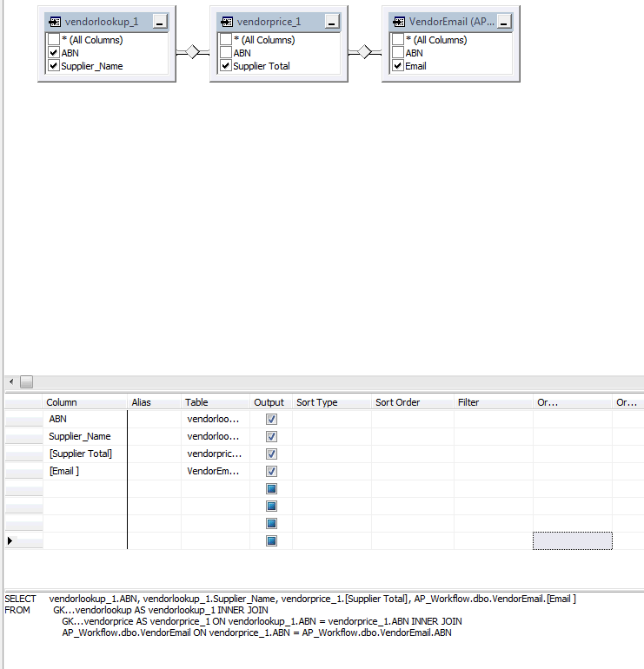Screen dimensions: 644x669
Task: Click the Sort Order column header
Action: (413, 402)
